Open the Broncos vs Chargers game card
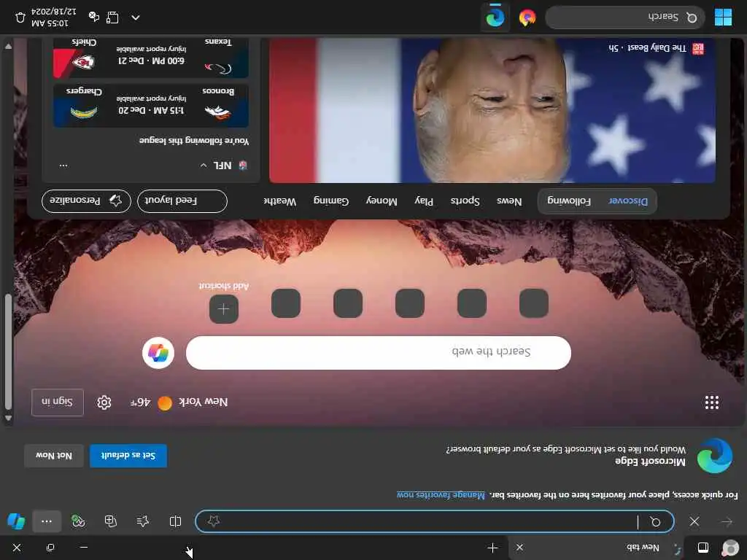The width and height of the screenshot is (747, 560). click(150, 106)
